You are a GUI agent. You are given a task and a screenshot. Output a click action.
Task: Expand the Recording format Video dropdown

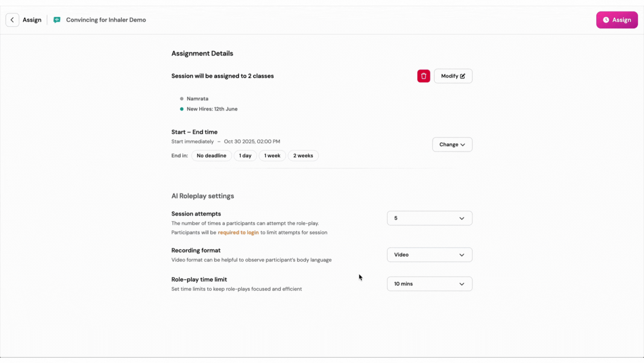pos(429,255)
